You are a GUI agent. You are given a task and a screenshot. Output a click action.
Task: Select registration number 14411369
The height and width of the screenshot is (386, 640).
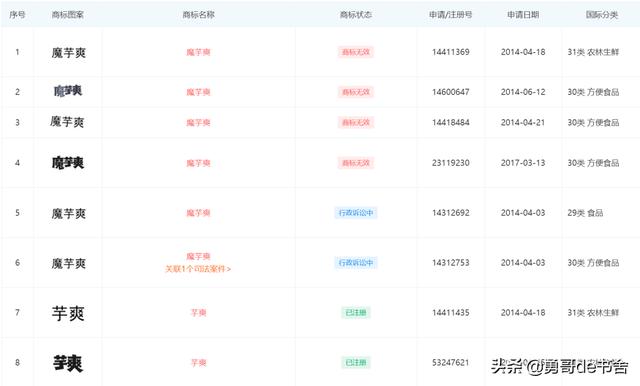[451, 52]
